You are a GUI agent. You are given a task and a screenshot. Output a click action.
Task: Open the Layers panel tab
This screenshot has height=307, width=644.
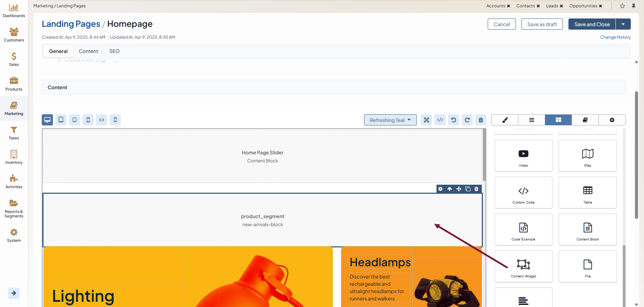532,120
